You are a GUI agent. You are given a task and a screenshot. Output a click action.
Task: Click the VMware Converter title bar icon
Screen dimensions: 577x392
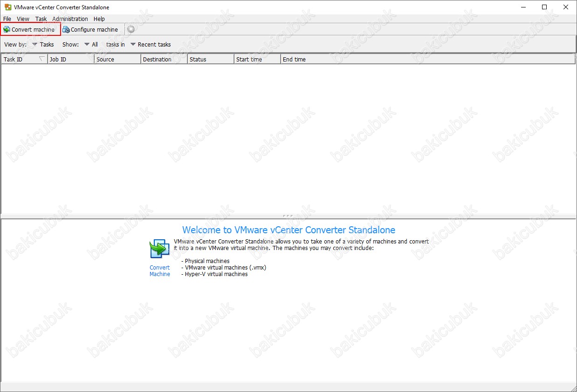pos(7,7)
